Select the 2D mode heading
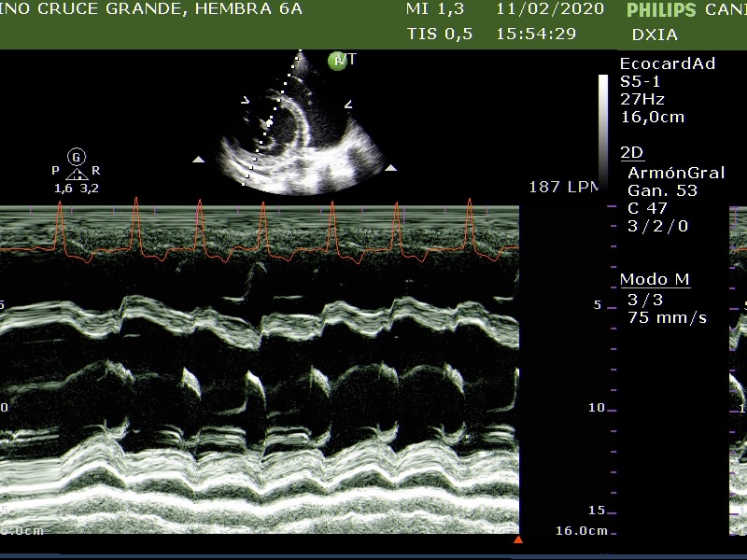Image resolution: width=747 pixels, height=560 pixels. pyautogui.click(x=632, y=153)
